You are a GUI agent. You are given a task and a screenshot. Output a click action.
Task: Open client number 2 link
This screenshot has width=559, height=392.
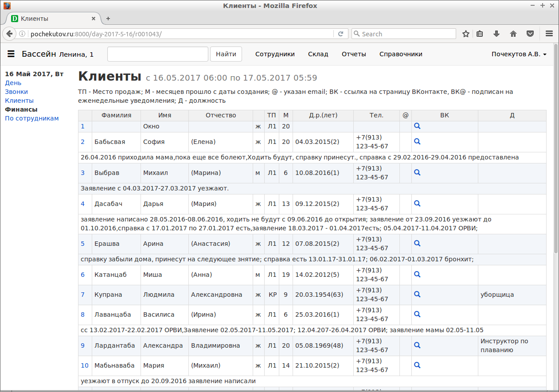point(82,142)
